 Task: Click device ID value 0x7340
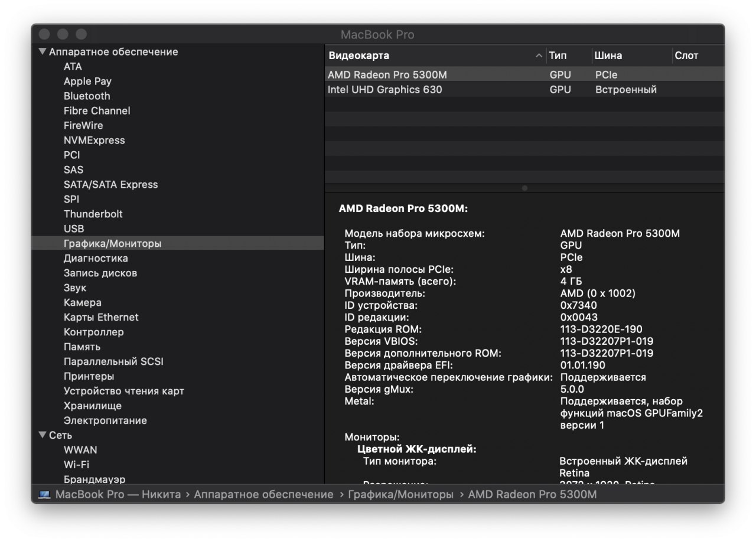(578, 305)
